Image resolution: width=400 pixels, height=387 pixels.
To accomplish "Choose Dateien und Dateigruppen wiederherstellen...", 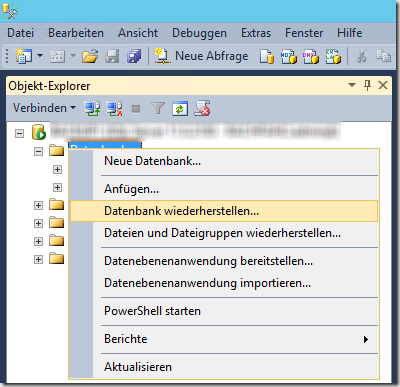I will point(224,233).
